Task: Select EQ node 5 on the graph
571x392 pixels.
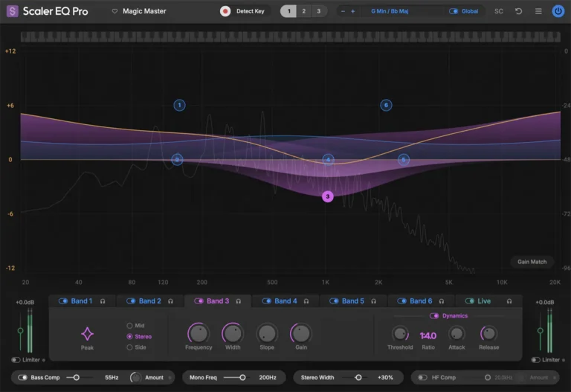Action: point(404,160)
